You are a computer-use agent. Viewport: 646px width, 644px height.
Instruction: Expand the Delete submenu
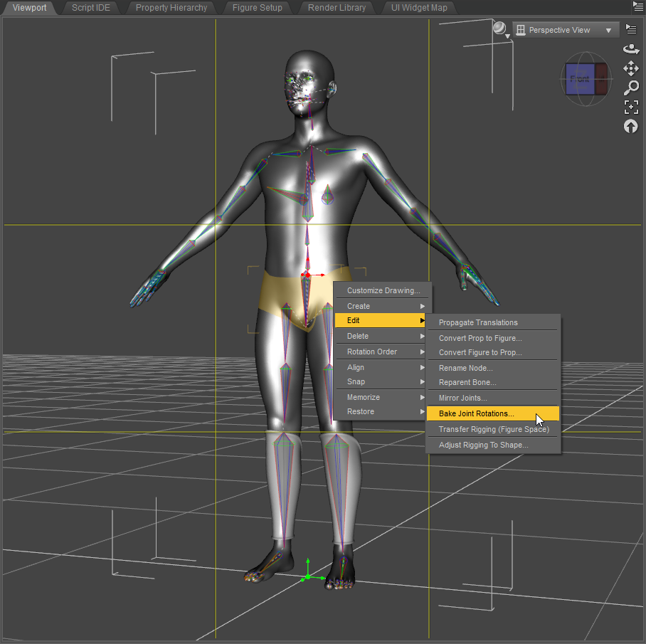point(381,336)
